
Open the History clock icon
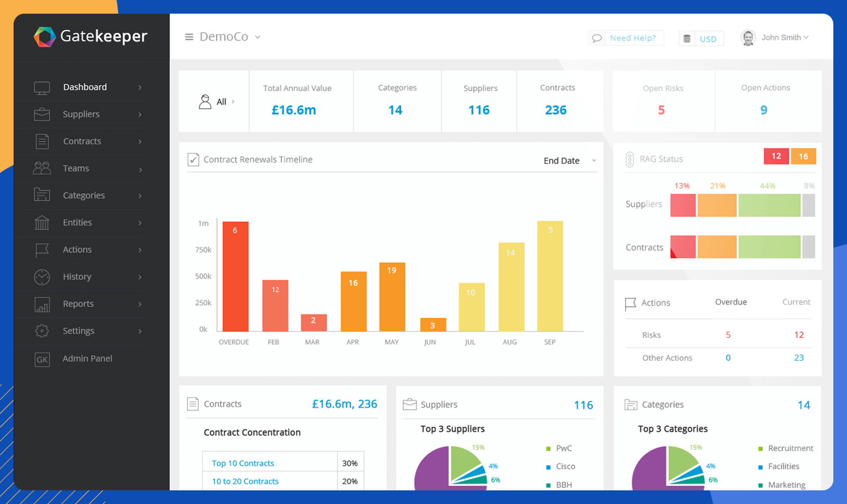click(x=42, y=277)
